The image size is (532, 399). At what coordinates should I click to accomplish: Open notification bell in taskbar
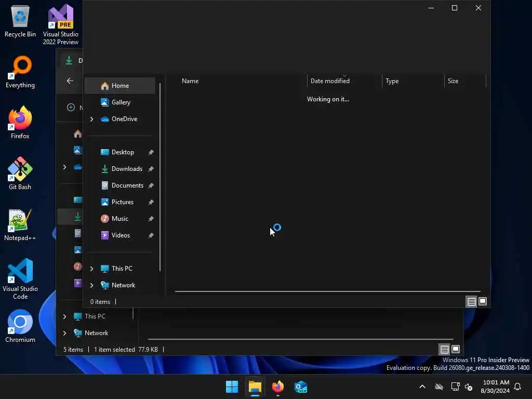[x=518, y=387]
